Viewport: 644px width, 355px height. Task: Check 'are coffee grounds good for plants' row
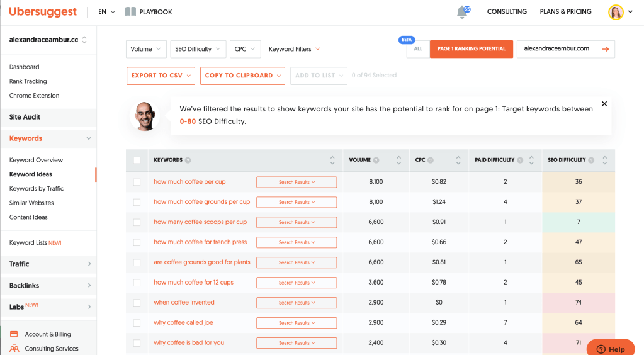[137, 262]
